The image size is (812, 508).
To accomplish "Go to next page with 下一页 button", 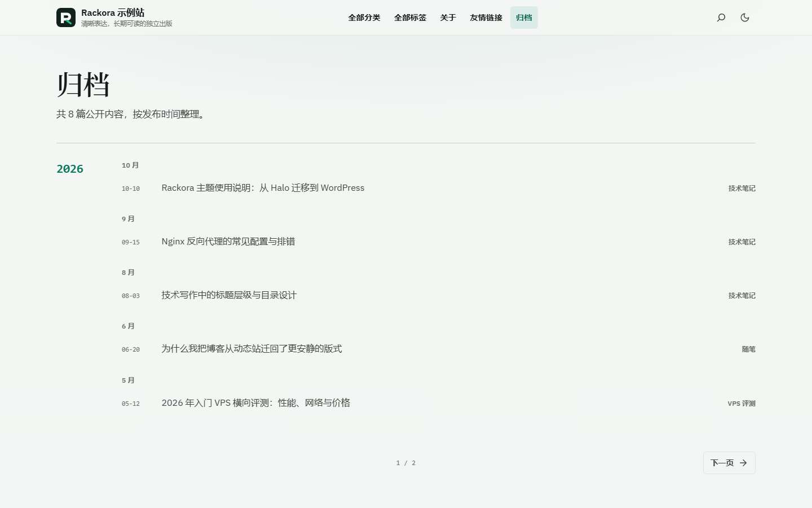I will [729, 463].
